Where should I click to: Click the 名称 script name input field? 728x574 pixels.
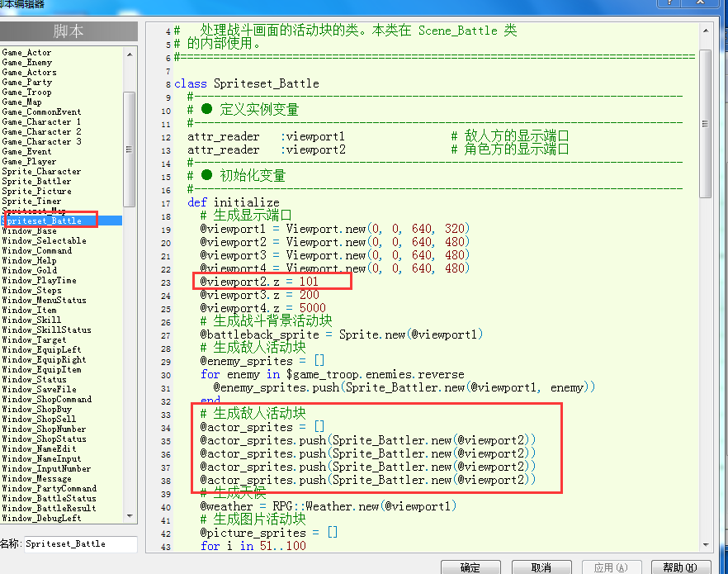(x=80, y=543)
